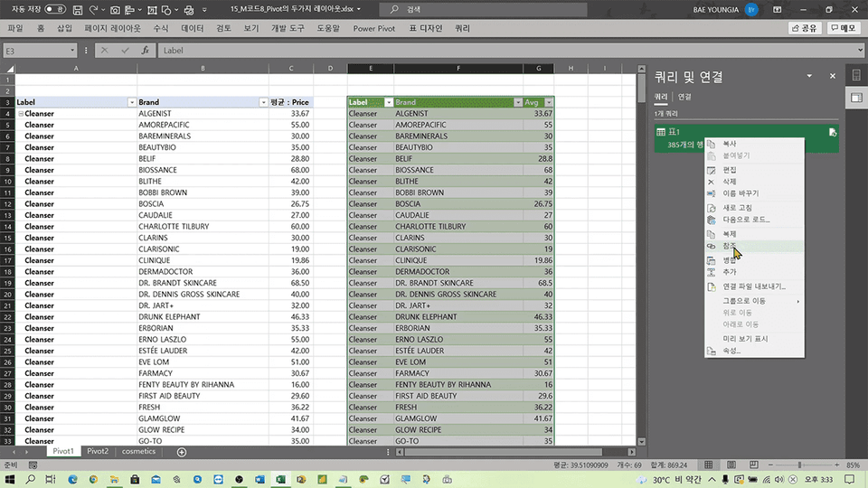
Task: Open the 데이터 ribbon tab
Action: tap(192, 28)
